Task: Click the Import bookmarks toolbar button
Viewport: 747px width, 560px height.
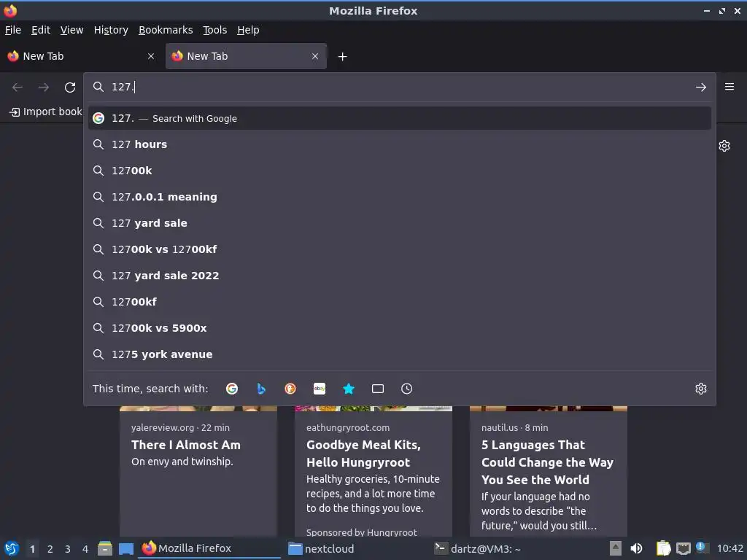Action: (46, 112)
